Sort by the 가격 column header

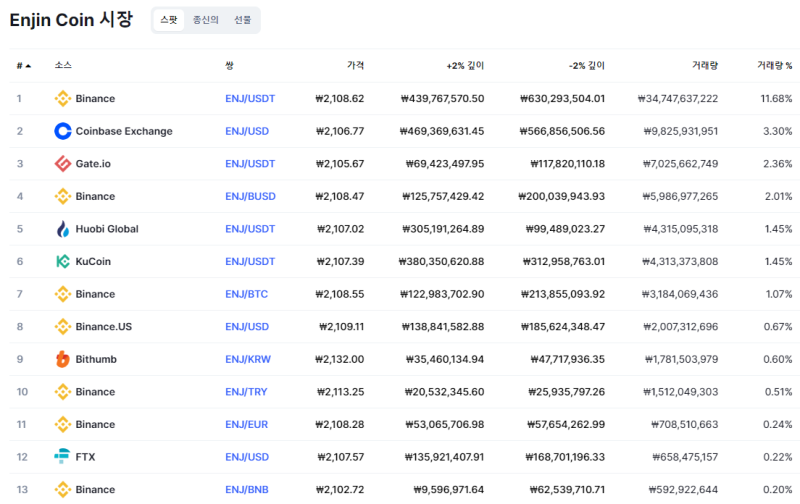point(356,65)
